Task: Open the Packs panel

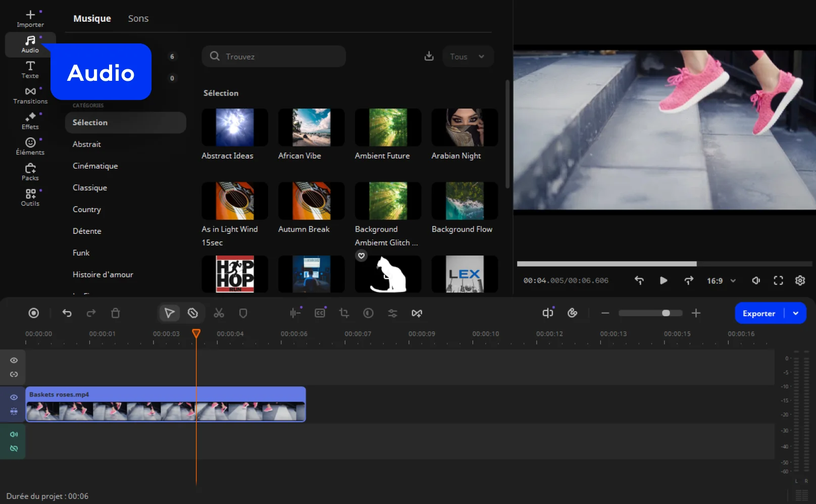Action: coord(30,172)
